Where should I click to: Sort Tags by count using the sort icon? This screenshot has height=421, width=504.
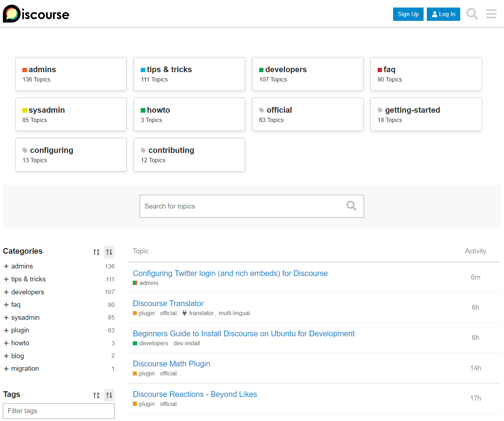(109, 395)
